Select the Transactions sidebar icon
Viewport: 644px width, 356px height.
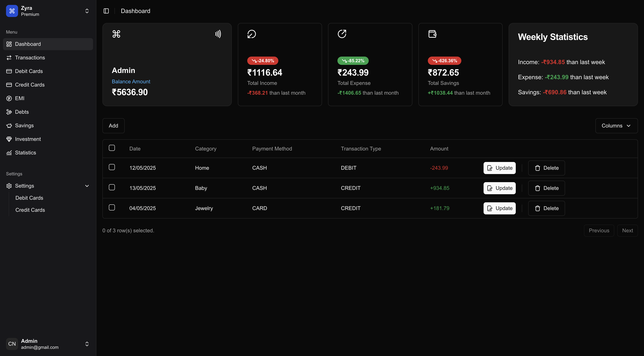point(9,58)
